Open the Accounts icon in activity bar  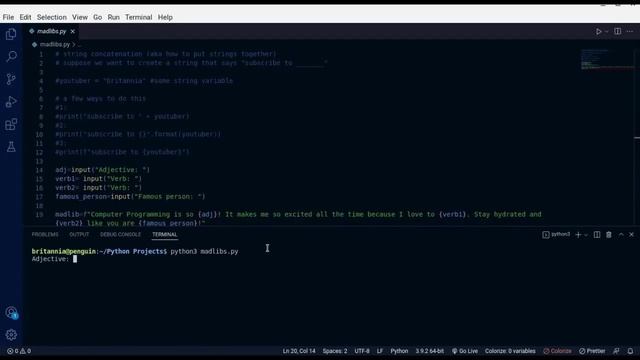pyautogui.click(x=11, y=313)
